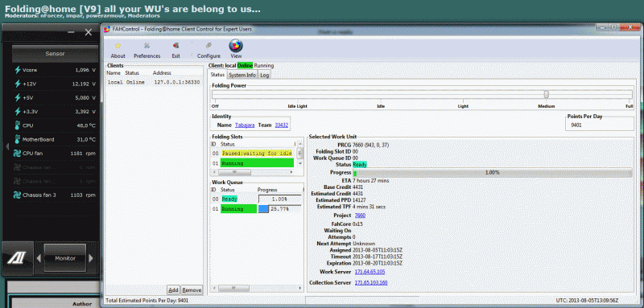Click the Vcore lightning bolt icon

coord(18,70)
